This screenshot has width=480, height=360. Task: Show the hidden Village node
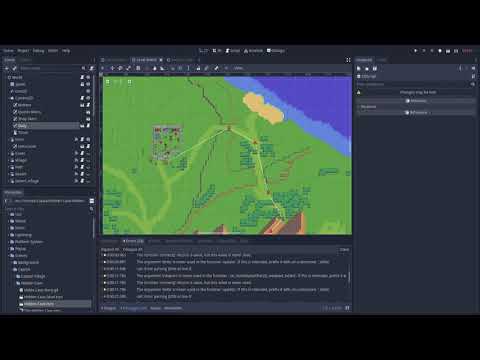(x=88, y=160)
